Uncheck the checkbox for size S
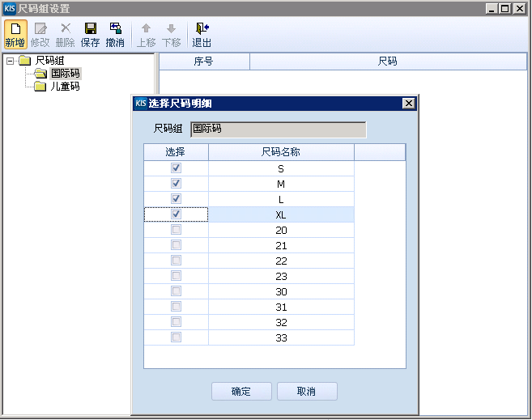 point(177,168)
